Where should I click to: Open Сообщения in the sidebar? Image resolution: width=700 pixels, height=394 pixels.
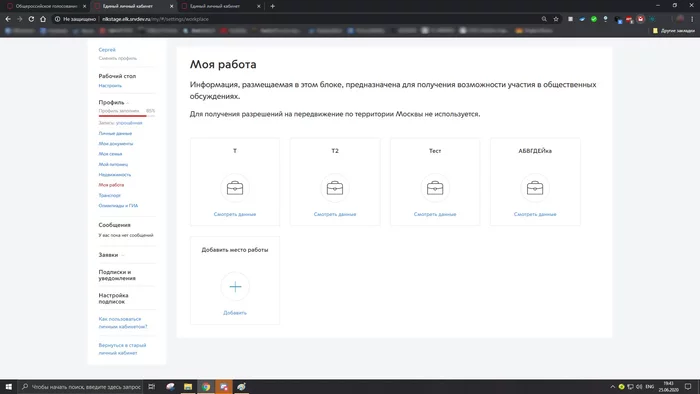tap(114, 225)
